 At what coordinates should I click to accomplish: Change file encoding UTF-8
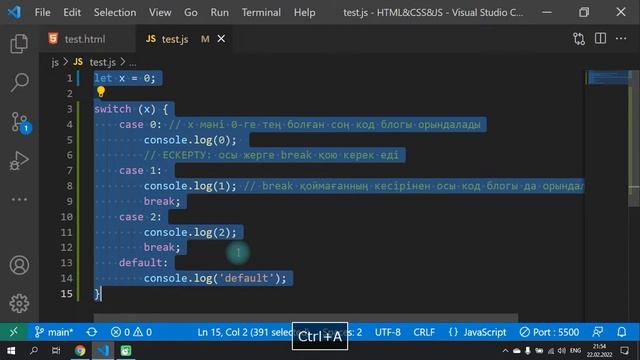(388, 332)
